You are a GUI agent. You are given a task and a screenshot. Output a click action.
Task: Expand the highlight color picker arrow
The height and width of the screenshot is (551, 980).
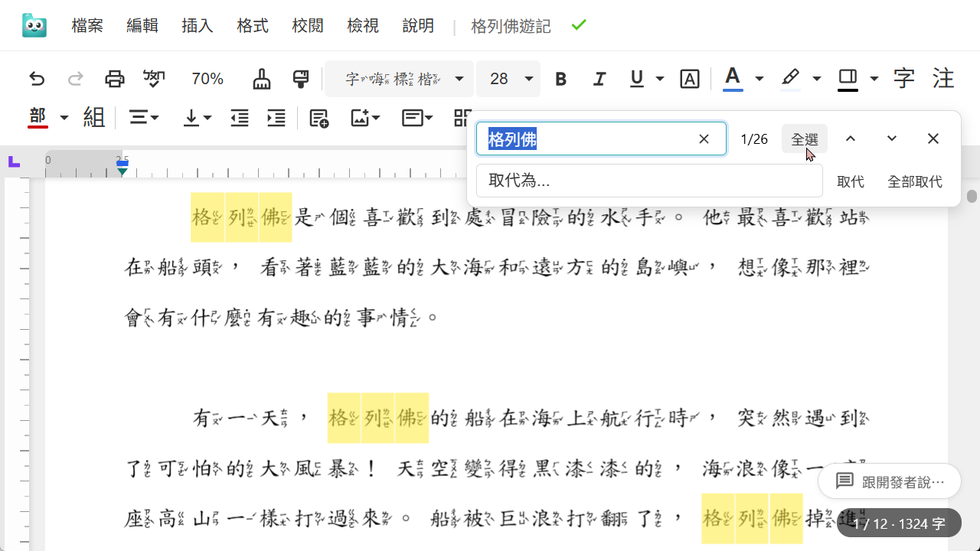coord(817,79)
